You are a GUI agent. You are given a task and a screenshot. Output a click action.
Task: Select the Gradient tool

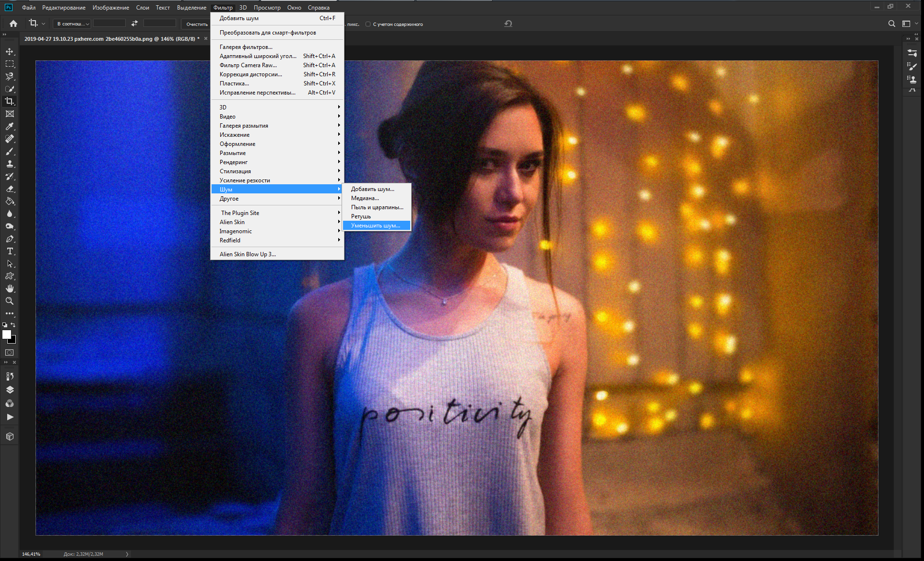pyautogui.click(x=9, y=201)
